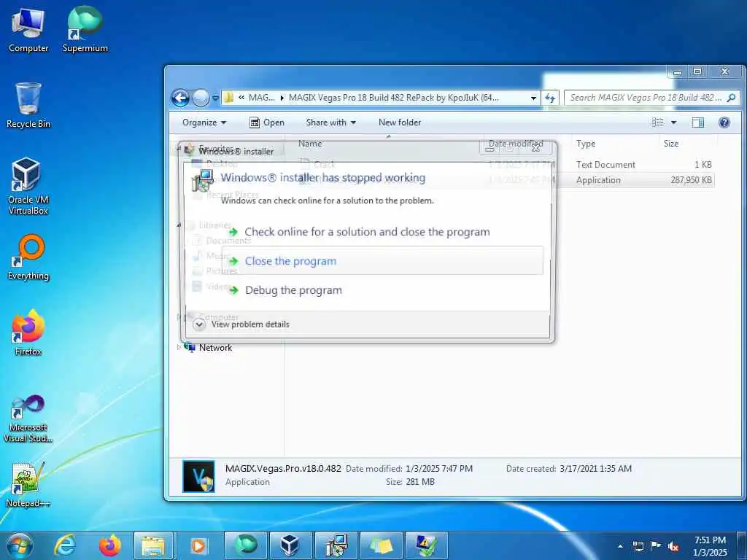Switch to Windows Installer taskbar button
This screenshot has height=560, width=747.
(336, 545)
